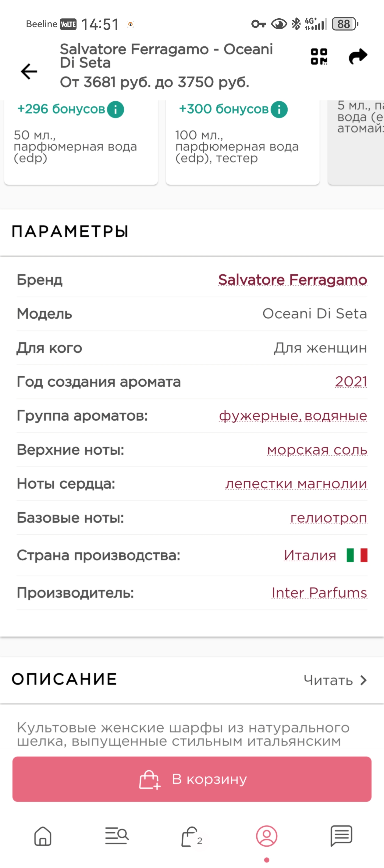Open the Inter Parfums manufacturer link
This screenshot has width=384, height=868.
coord(319,593)
